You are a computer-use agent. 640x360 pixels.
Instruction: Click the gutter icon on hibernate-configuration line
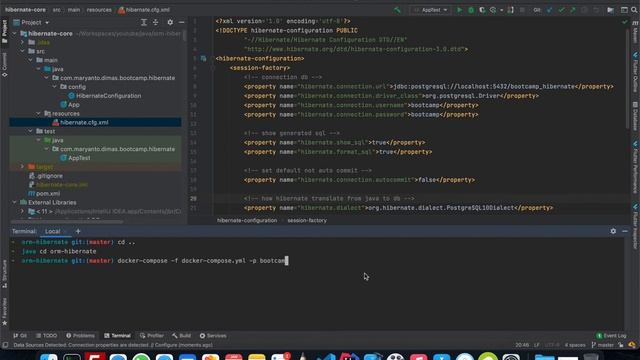tap(203, 58)
